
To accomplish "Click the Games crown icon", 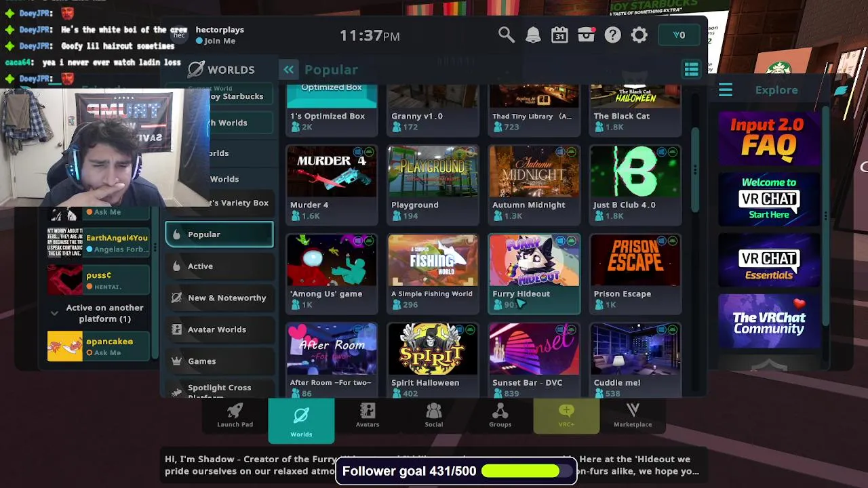I will tap(176, 361).
